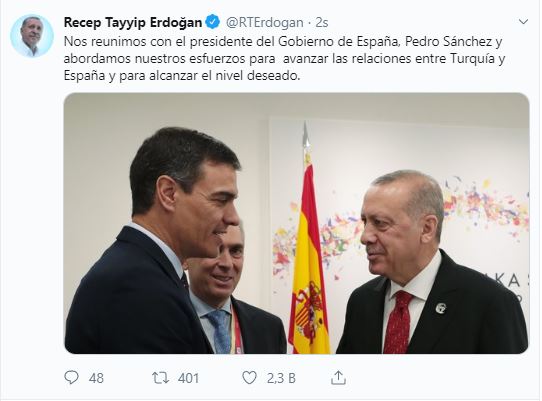The width and height of the screenshot is (542, 401).
Task: Open the attached handshake meeting photo
Action: pos(297,223)
